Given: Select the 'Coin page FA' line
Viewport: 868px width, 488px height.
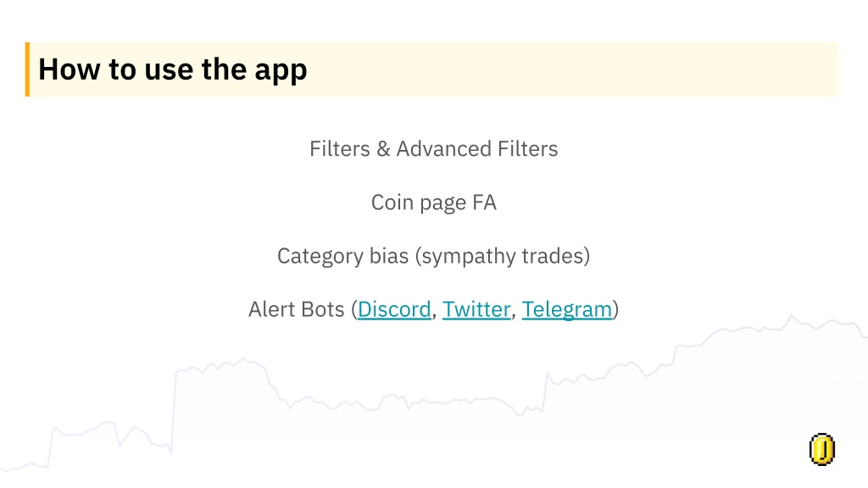Looking at the screenshot, I should coord(433,203).
